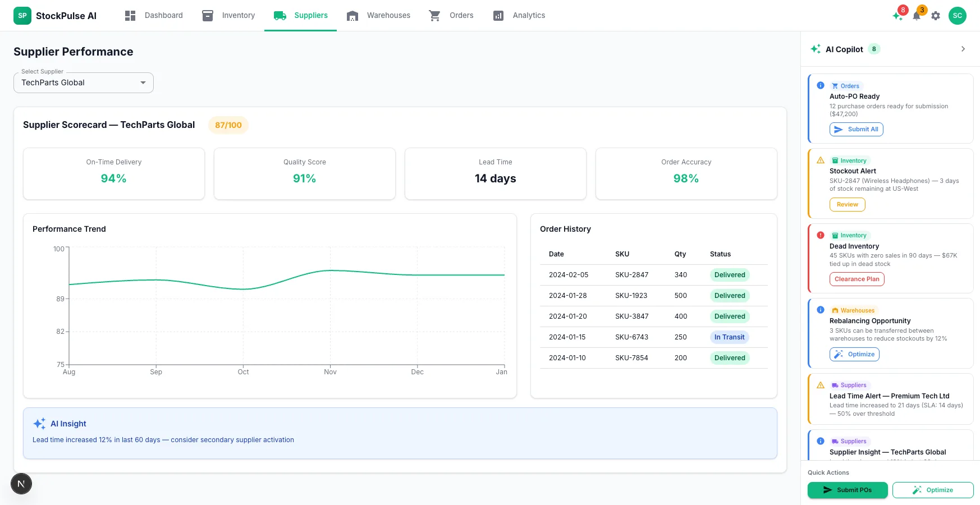Click the Dead Inventory error icon
Viewport: 980px width, 505px height.
click(x=821, y=235)
